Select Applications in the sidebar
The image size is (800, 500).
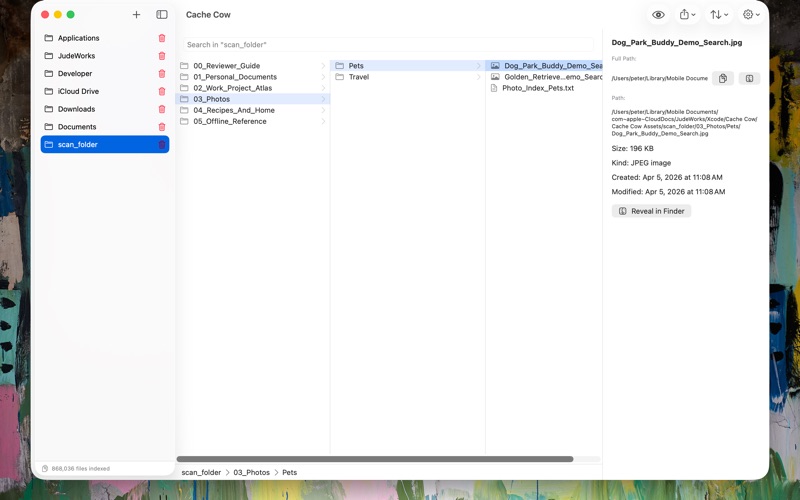[105, 38]
